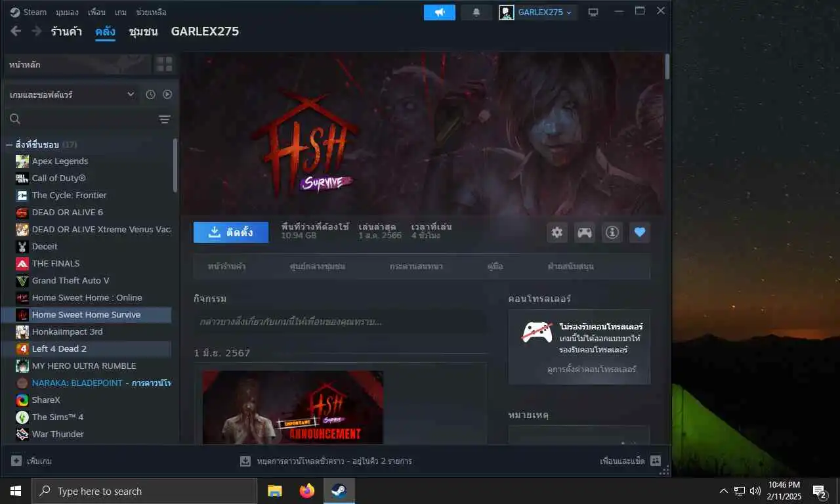Screen dimensions: 840x504
Task: Go forward with the right arrow
Action: [37, 31]
